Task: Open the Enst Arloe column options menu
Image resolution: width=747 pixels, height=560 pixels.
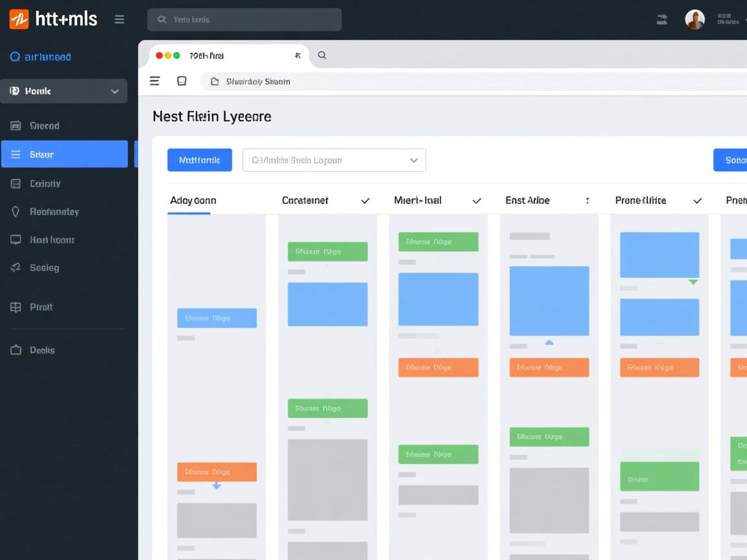Action: pos(587,201)
